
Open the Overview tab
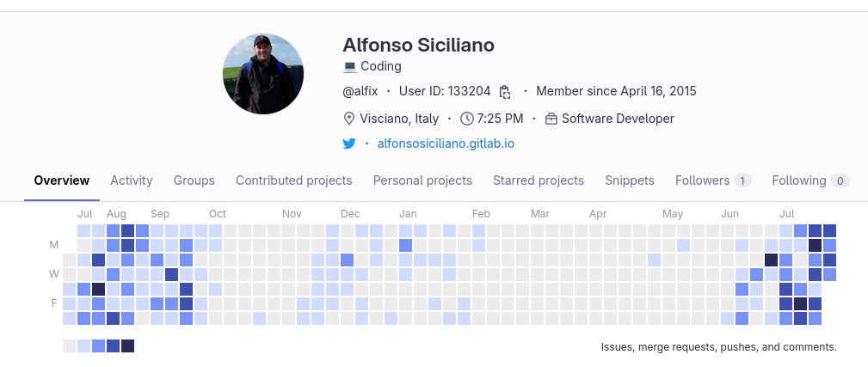click(x=62, y=180)
